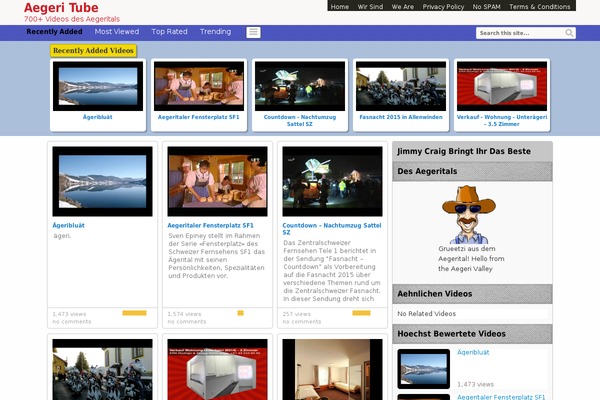Click the large Ägeribluät lake thumbnail in grid

(103, 181)
